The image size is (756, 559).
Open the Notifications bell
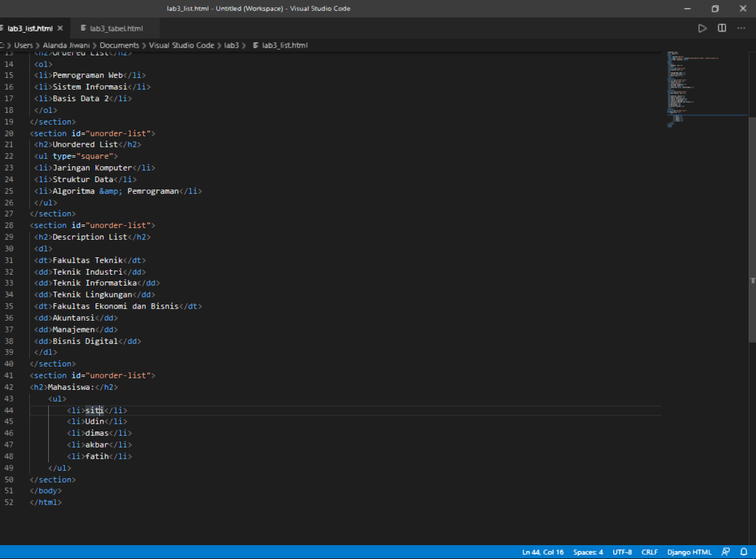(x=744, y=552)
